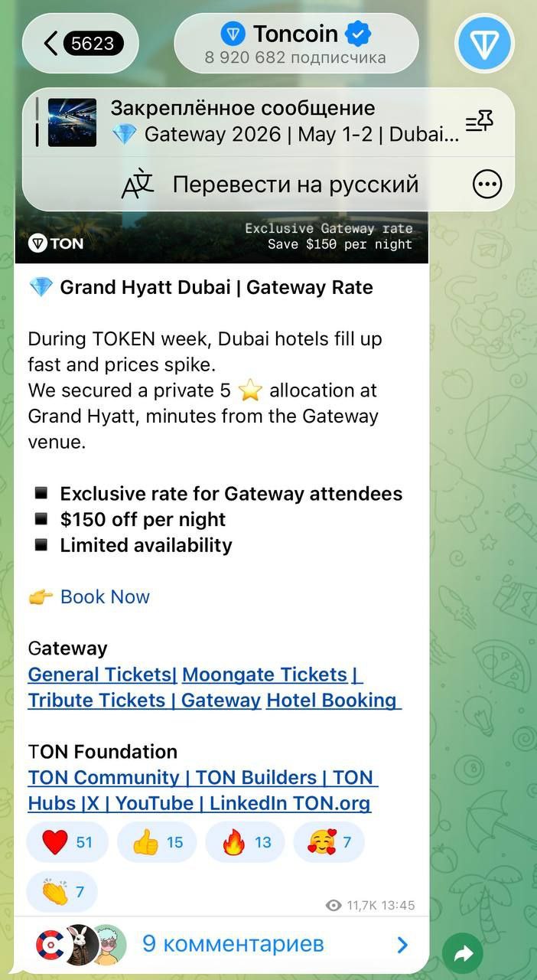Open the Book Now link
Screen dimensions: 537x980
[105, 597]
